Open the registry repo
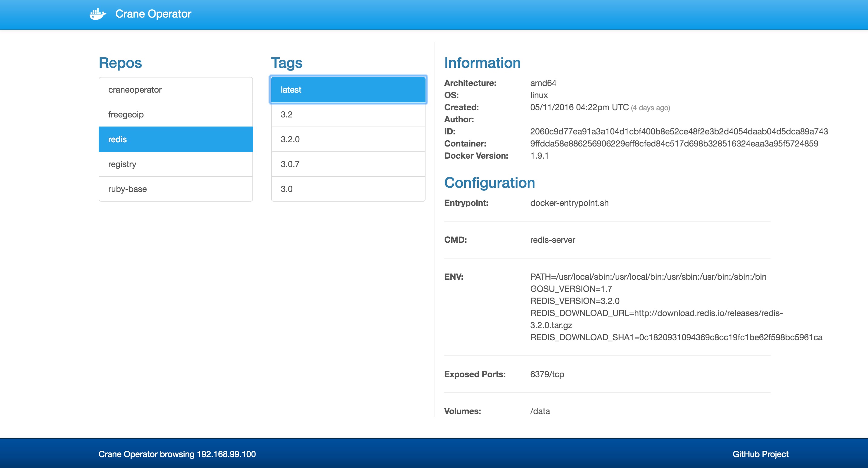Image resolution: width=868 pixels, height=468 pixels. 176,164
